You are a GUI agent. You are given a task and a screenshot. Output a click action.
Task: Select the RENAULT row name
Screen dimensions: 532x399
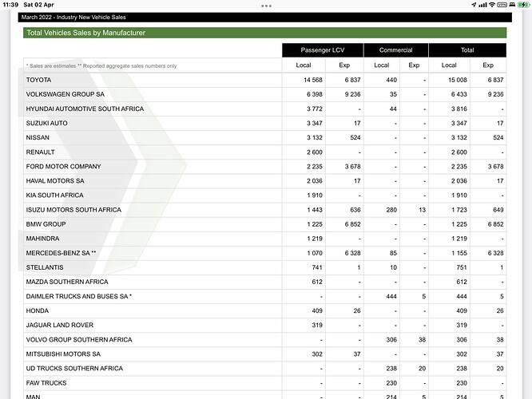pyautogui.click(x=41, y=152)
